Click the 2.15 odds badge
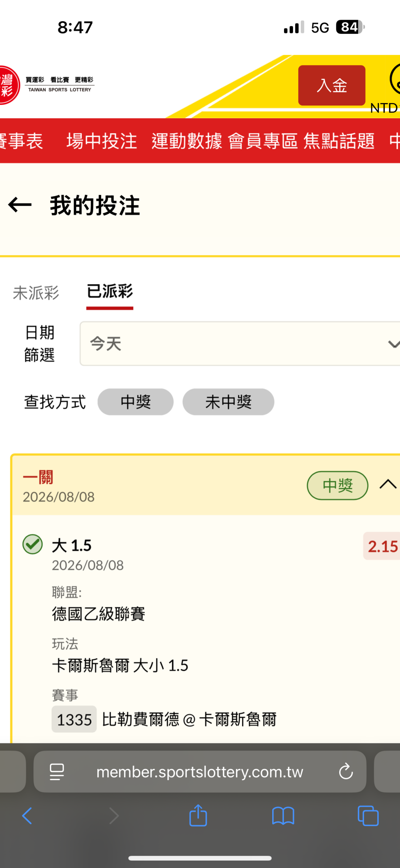Viewport: 400px width, 868px height. tap(382, 546)
